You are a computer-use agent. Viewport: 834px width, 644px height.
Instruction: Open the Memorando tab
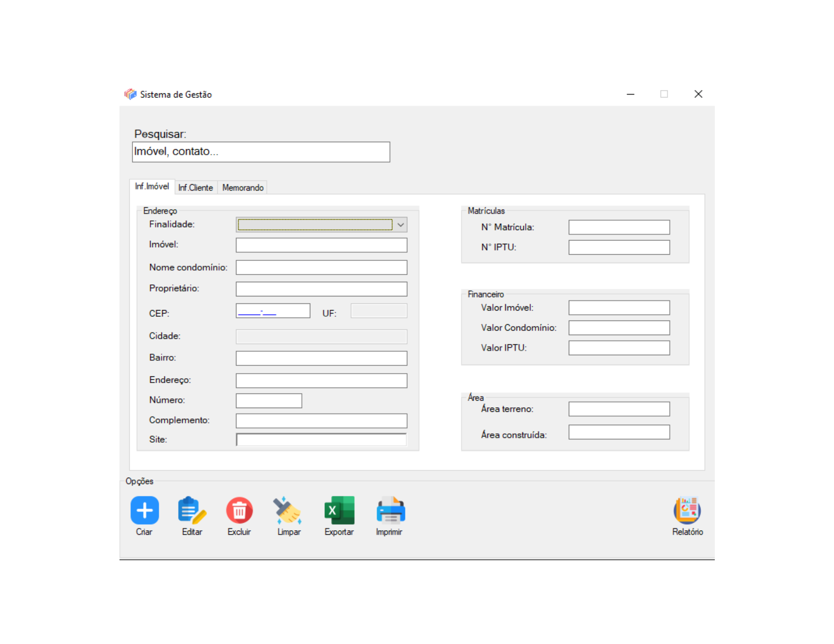(243, 188)
